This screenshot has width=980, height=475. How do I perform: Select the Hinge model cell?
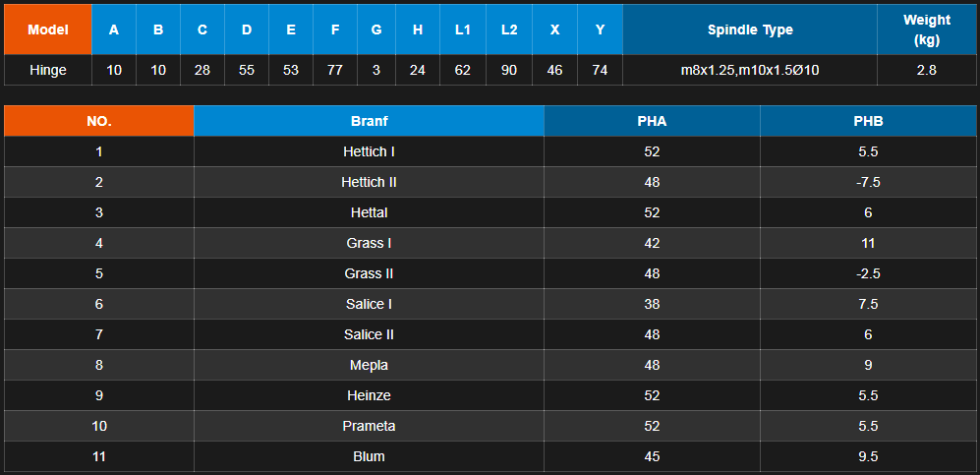[47, 70]
